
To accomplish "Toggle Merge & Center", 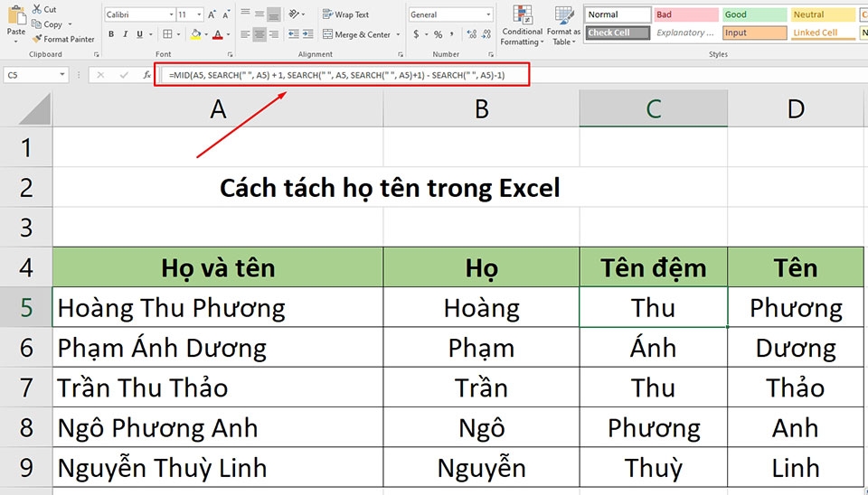I will tap(357, 34).
